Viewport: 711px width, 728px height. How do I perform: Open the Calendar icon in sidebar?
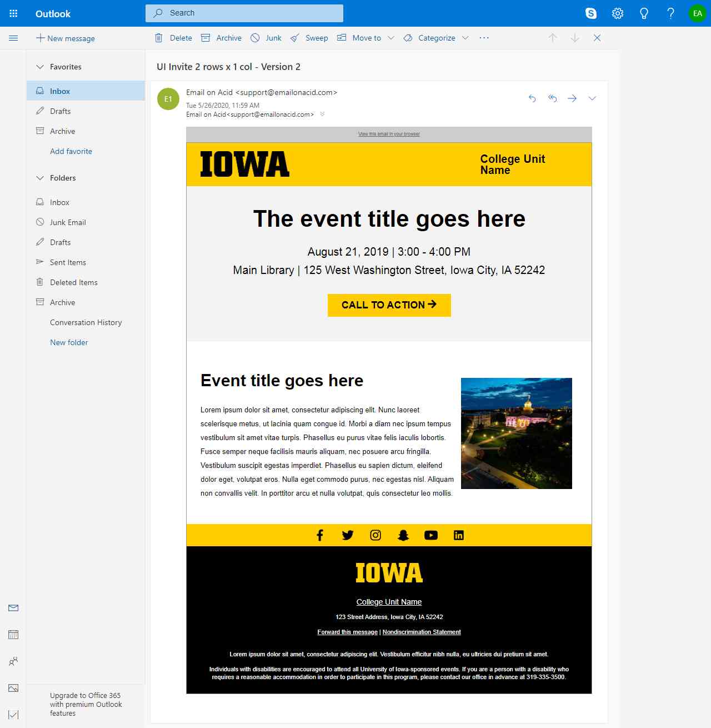(x=13, y=635)
